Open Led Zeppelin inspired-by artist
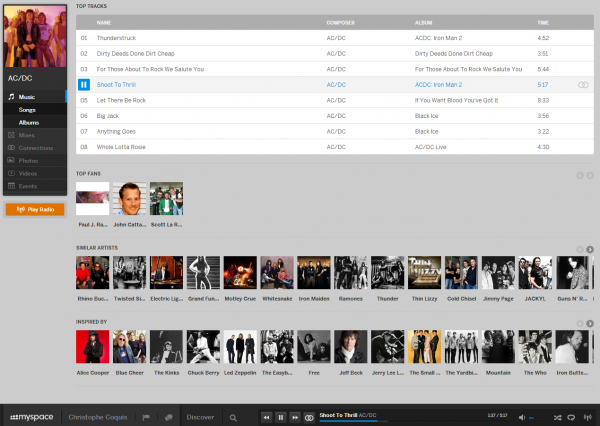The height and width of the screenshot is (426, 600). [x=240, y=347]
